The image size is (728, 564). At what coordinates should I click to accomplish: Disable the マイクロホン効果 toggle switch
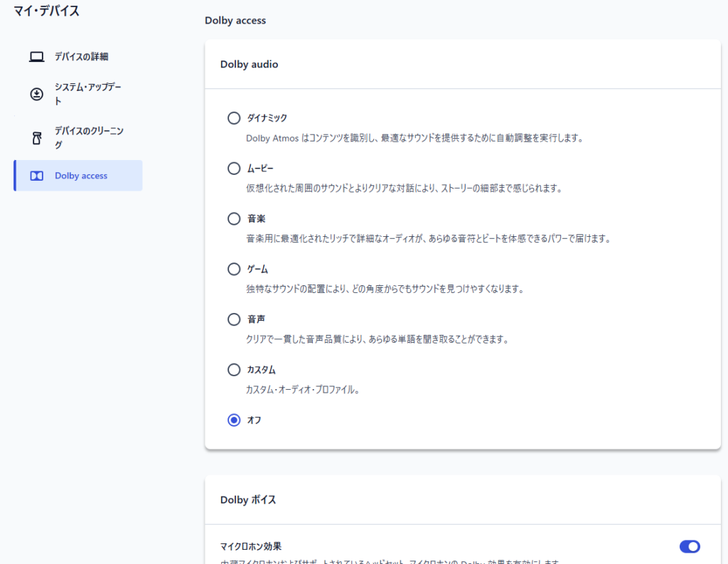tap(690, 546)
